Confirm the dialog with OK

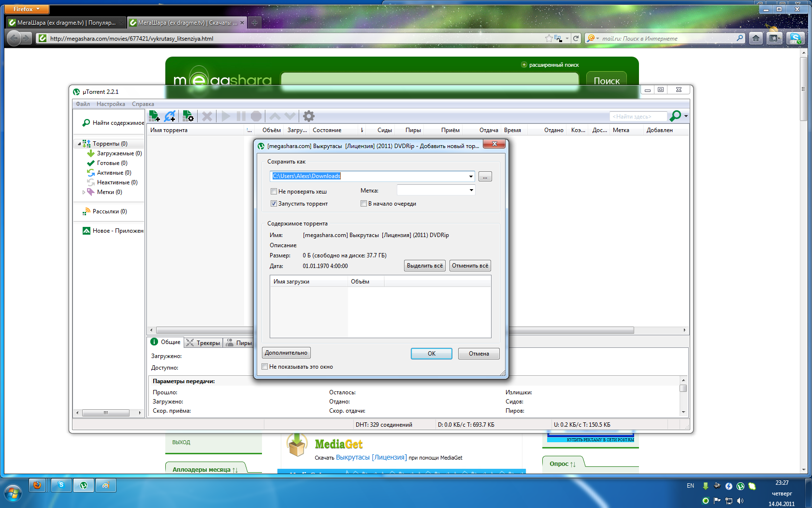(x=432, y=354)
